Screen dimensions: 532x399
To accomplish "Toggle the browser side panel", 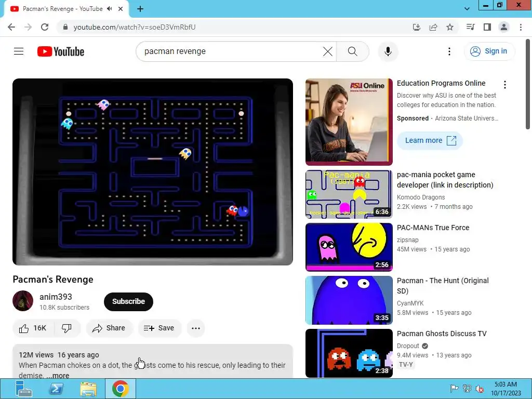I will coord(487,27).
